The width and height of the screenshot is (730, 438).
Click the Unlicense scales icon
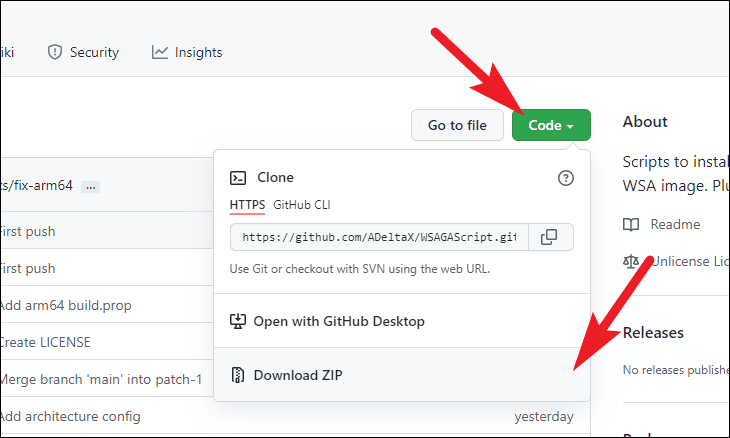pyautogui.click(x=631, y=262)
